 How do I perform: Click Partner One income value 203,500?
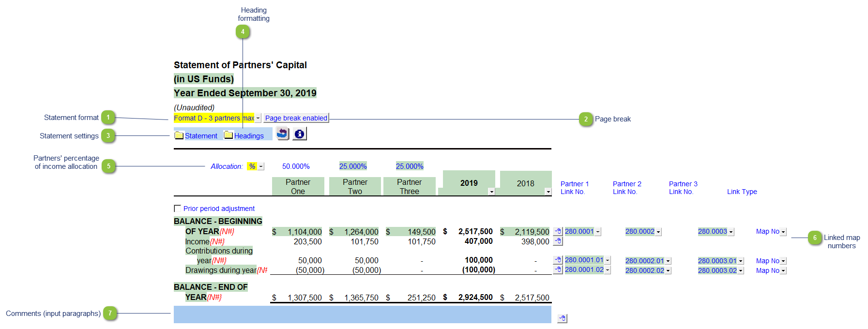click(308, 241)
